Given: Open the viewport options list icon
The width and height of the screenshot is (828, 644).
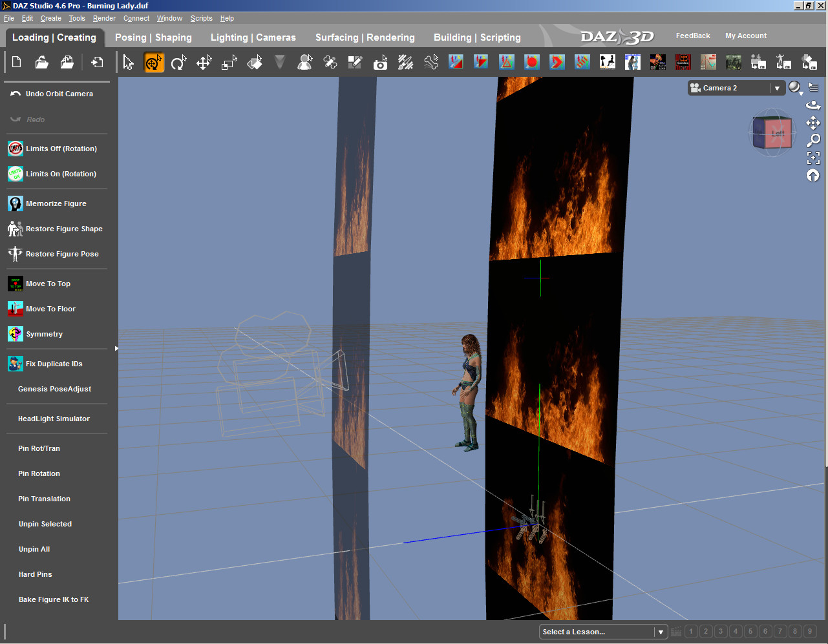Looking at the screenshot, I should tap(814, 87).
